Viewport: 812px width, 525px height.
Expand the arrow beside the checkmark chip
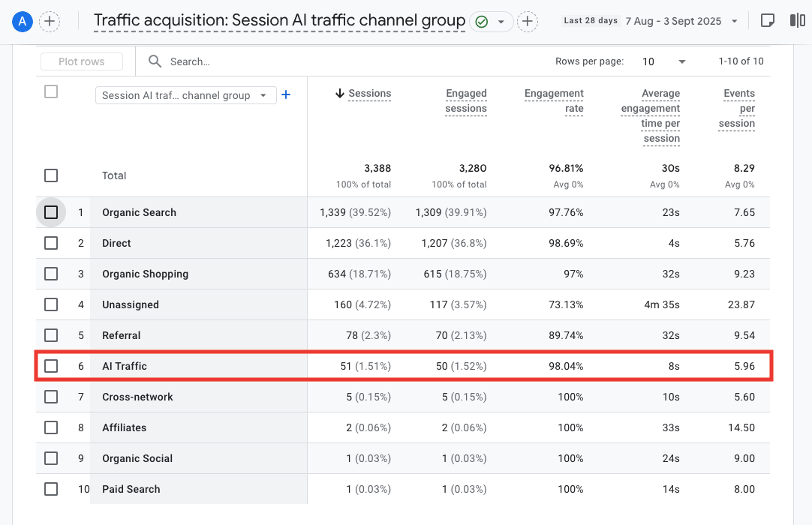click(499, 22)
